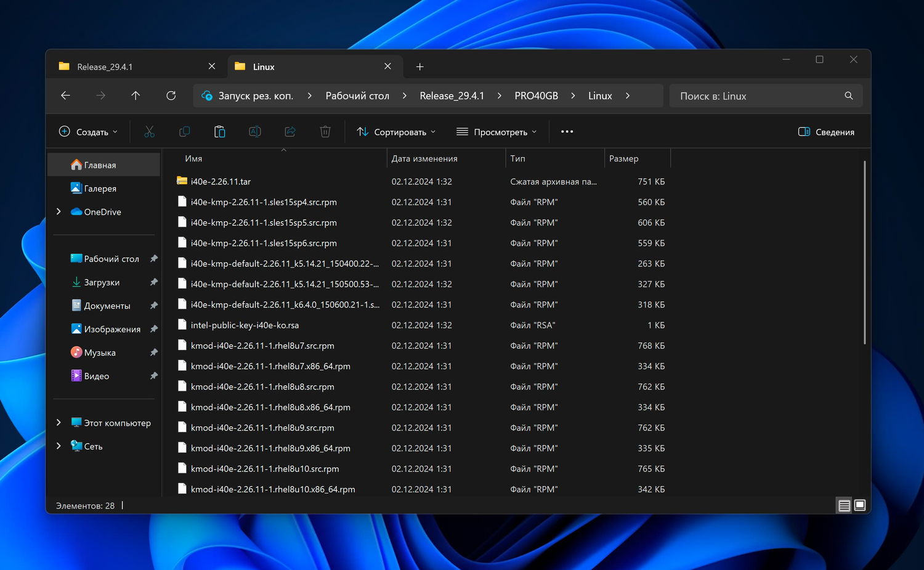924x570 pixels.
Task: Click the Delete trash bin icon
Action: tap(325, 132)
